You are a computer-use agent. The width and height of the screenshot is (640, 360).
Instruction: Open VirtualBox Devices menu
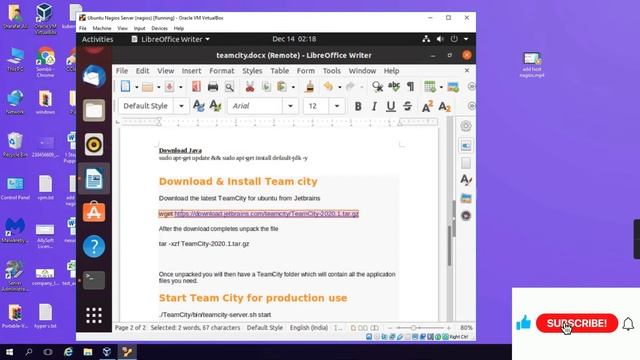[x=159, y=28]
